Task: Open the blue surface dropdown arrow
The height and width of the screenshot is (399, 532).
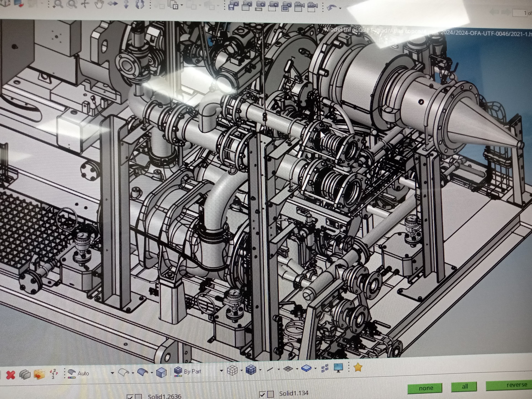Action: click(152, 373)
